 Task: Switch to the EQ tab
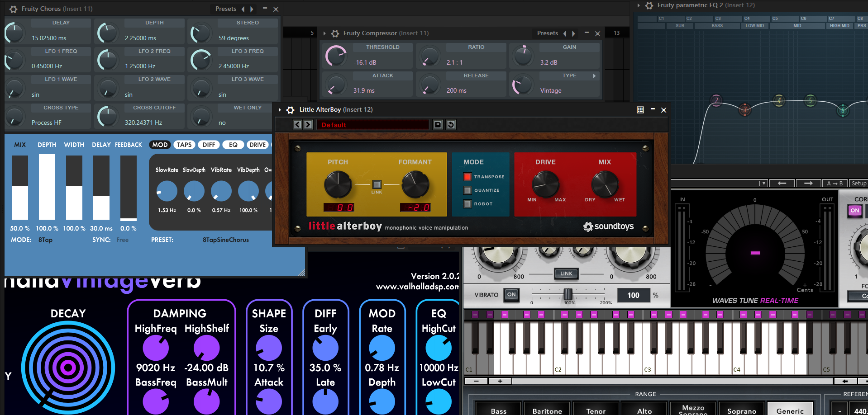233,145
